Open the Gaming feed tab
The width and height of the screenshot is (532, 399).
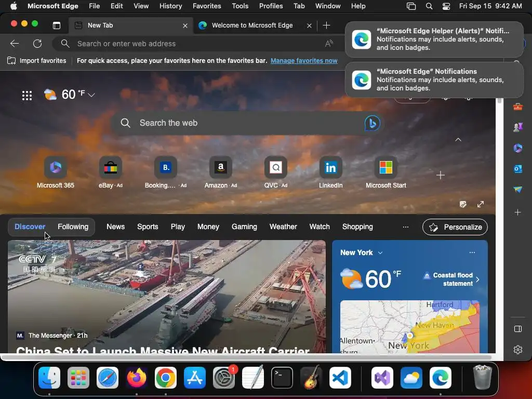point(244,227)
